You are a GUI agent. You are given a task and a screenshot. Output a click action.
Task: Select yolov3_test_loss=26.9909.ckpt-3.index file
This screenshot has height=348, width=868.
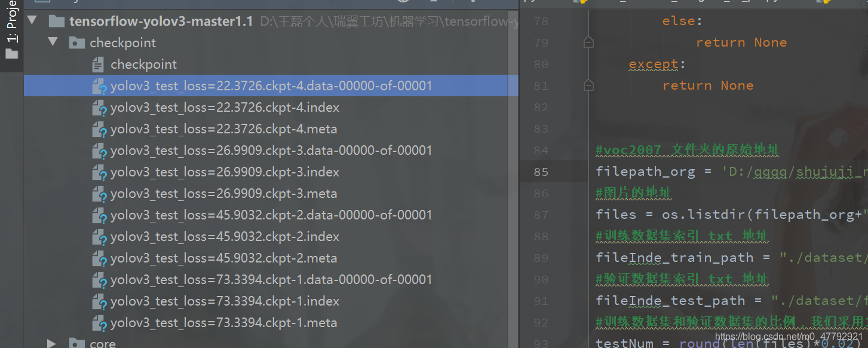pos(225,172)
